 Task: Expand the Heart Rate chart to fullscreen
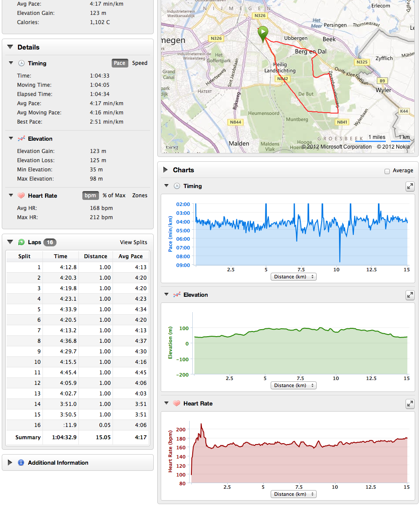pos(410,404)
